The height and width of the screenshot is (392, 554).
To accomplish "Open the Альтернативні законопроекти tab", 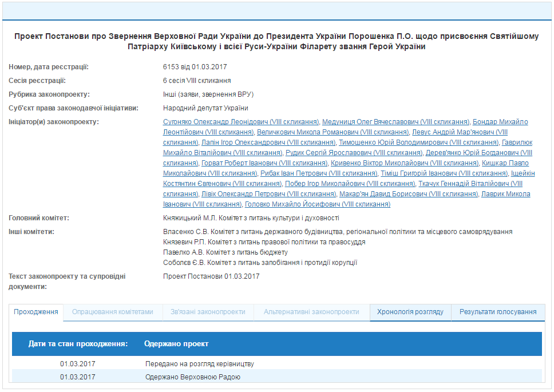I will point(311,312).
